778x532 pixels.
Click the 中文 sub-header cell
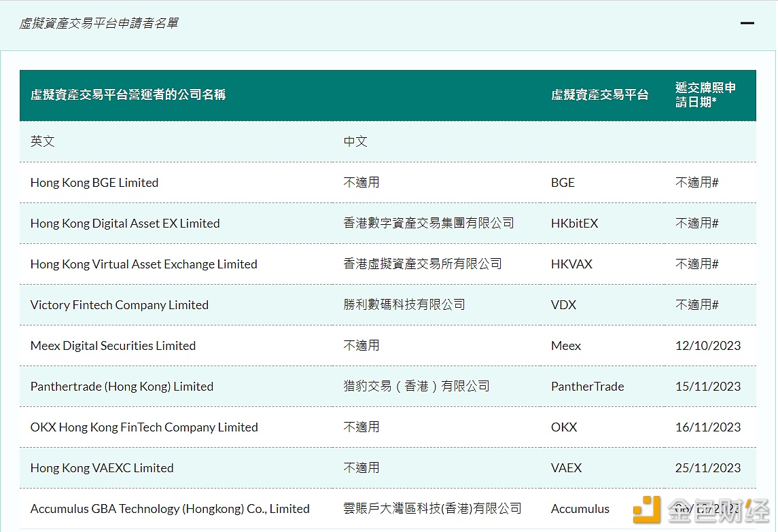(355, 141)
